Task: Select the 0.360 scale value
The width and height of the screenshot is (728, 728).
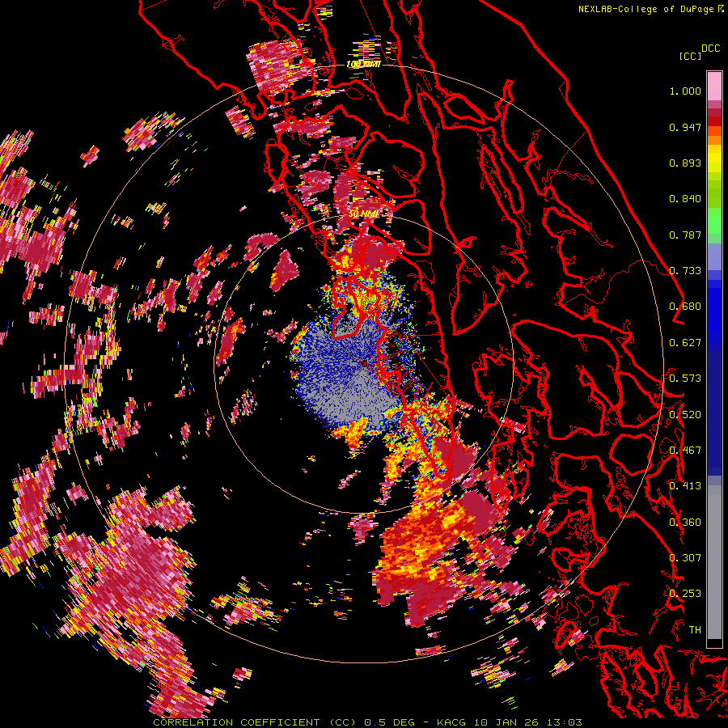Action: click(x=685, y=523)
